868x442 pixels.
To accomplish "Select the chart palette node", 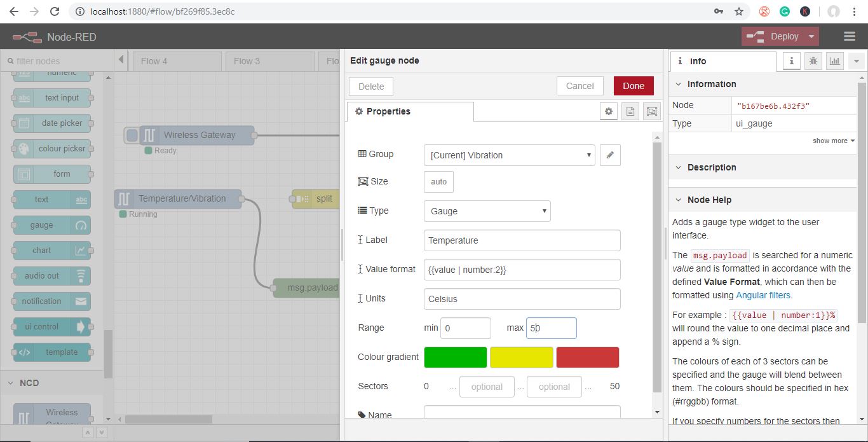I will coord(52,251).
